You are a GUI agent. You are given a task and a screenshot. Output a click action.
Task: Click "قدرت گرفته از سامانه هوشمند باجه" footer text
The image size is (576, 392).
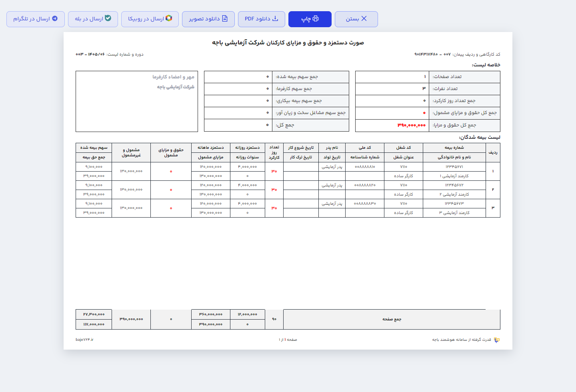[462, 340]
